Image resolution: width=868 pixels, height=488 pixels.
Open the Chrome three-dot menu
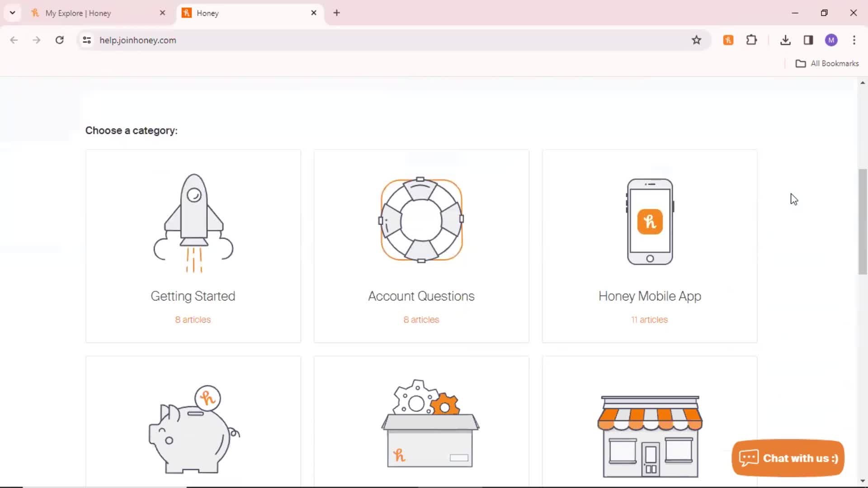click(x=854, y=40)
